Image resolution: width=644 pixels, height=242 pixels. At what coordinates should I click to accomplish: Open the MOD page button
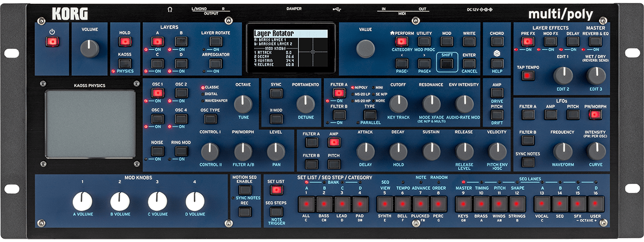(x=447, y=41)
